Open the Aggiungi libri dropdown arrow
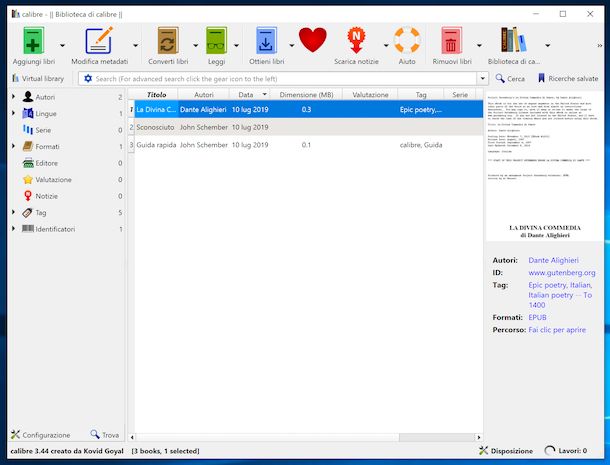The height and width of the screenshot is (465, 610). (62, 46)
